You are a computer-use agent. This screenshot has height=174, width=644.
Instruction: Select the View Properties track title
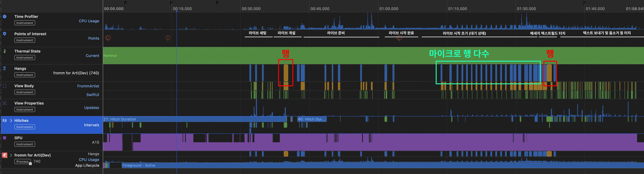29,103
